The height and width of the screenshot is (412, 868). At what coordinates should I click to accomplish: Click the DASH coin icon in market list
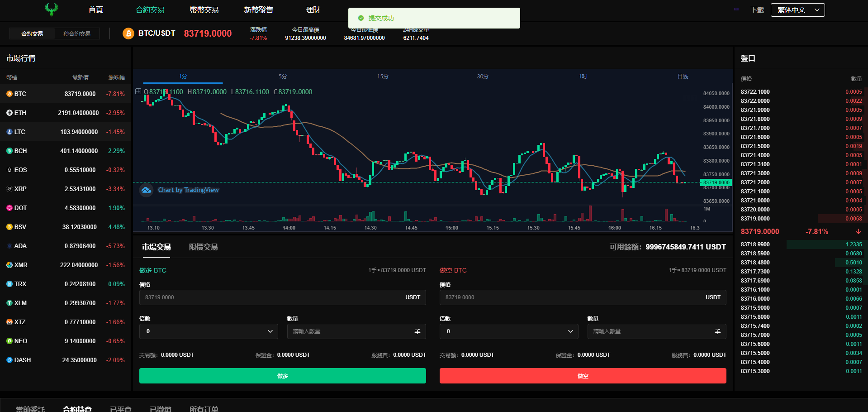tap(9, 360)
